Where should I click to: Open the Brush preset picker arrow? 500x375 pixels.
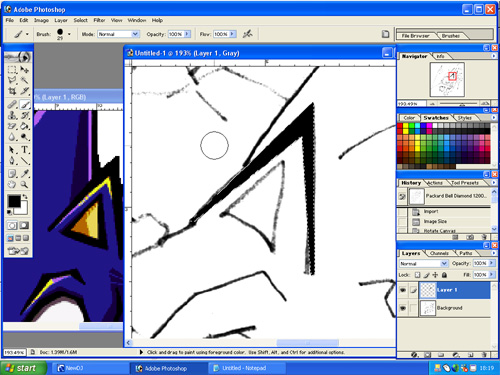(x=69, y=34)
